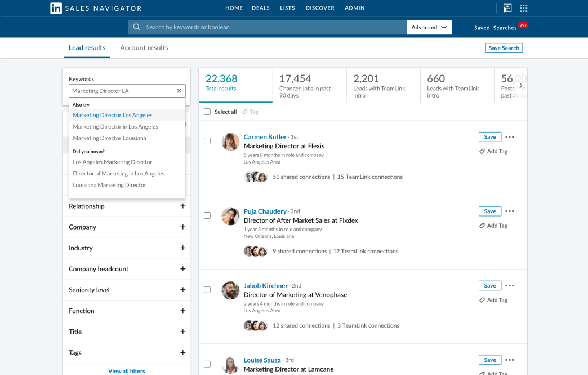Add Tag to Carmen Butler

[x=493, y=151]
